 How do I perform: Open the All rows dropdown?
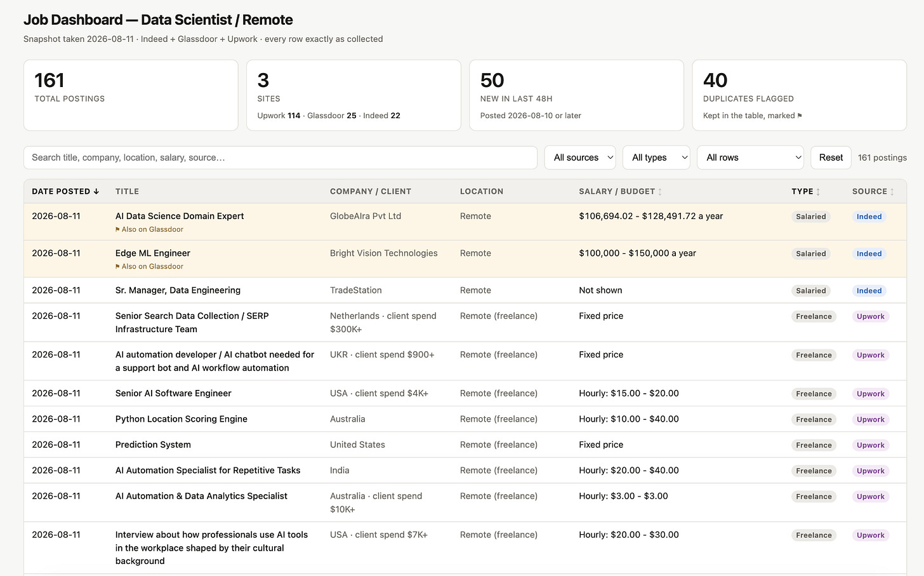[x=750, y=157]
